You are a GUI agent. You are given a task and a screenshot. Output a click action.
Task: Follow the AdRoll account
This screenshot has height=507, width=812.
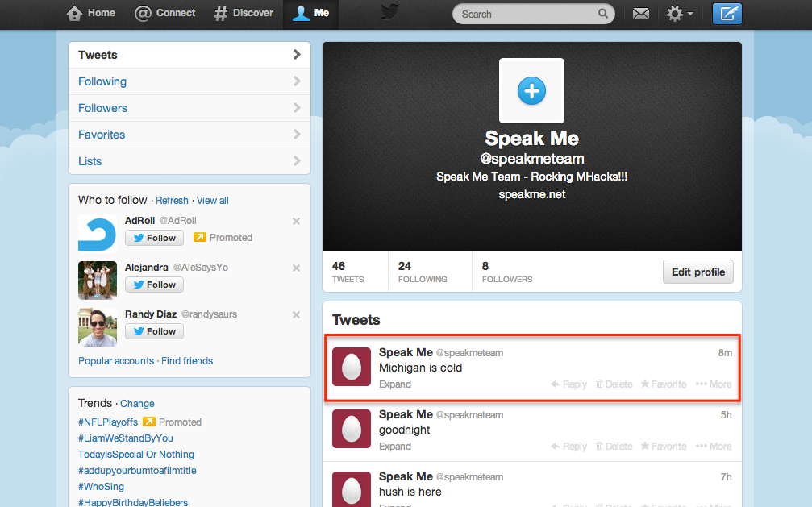[x=154, y=238]
